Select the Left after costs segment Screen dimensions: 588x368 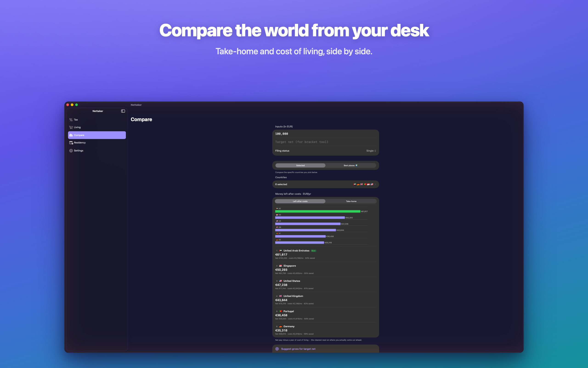[x=300, y=201]
